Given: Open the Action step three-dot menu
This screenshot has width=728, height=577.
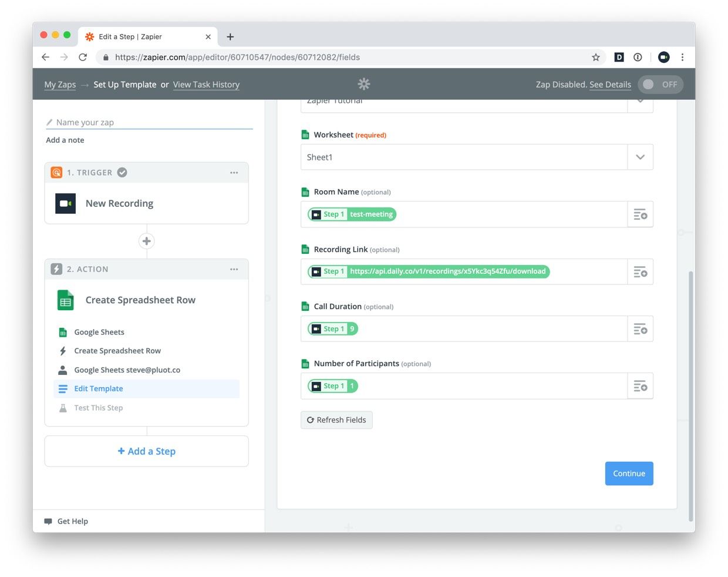Looking at the screenshot, I should click(x=234, y=269).
